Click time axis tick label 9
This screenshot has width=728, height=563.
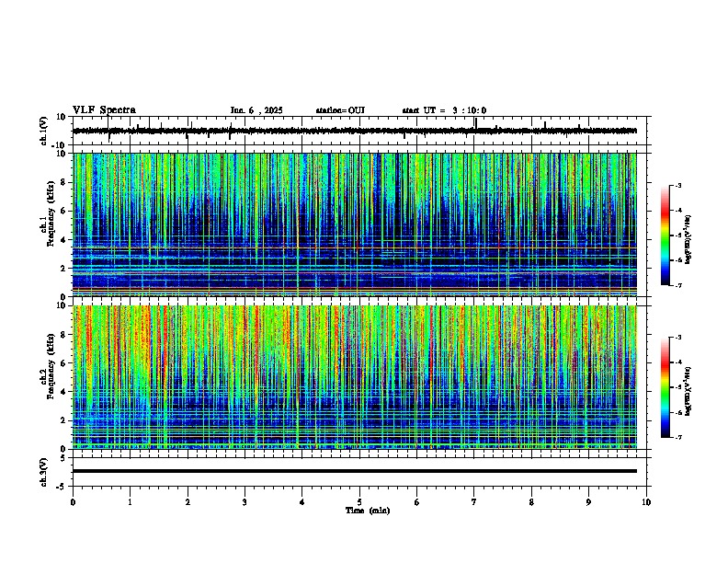pos(588,502)
